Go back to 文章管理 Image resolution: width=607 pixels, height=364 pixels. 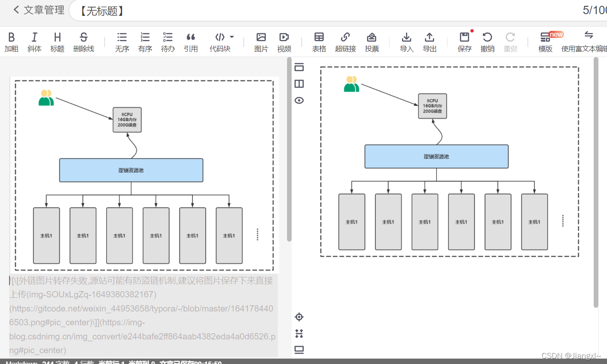coord(39,10)
